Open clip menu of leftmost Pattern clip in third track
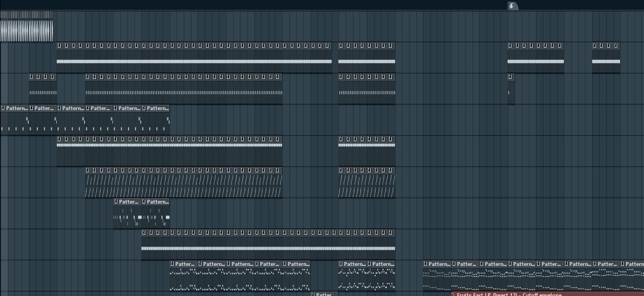Viewport: 644px width, 296px height. tap(3, 108)
